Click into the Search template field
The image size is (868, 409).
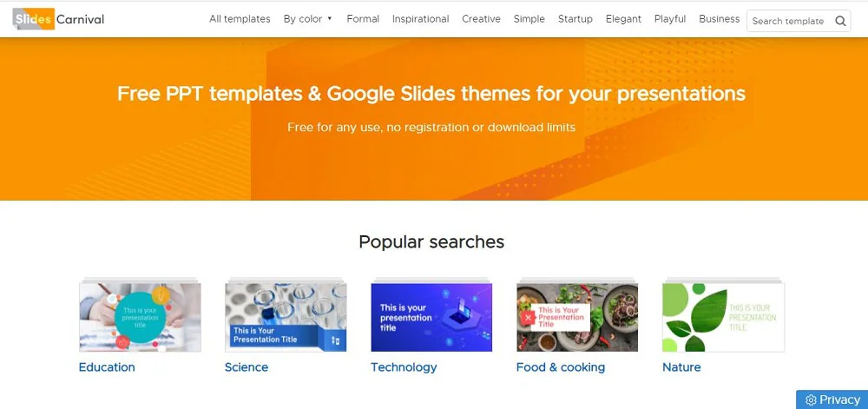788,21
